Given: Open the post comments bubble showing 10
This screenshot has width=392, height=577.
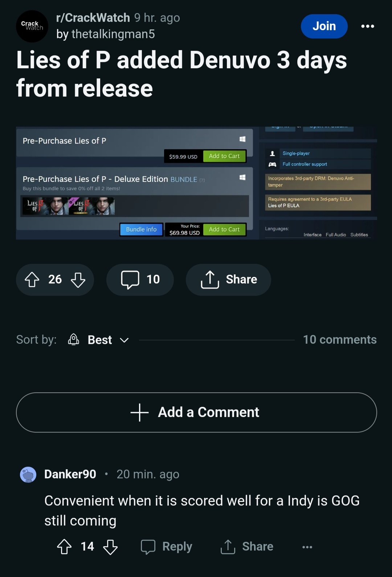Looking at the screenshot, I should coord(140,279).
